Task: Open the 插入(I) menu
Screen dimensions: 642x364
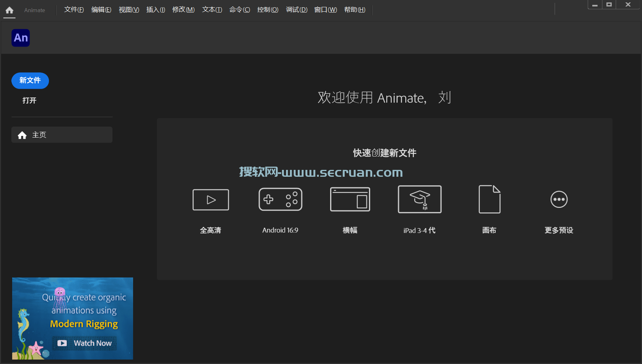Action: click(156, 10)
